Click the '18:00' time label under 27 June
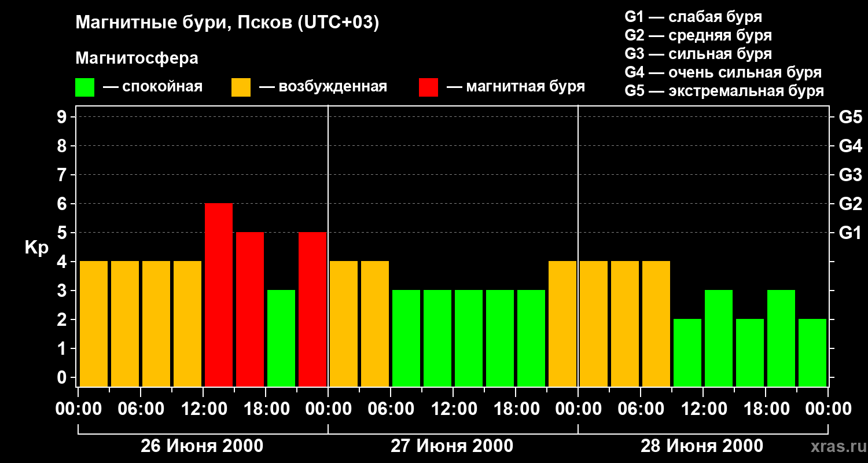Viewport: 868px width, 463px height. [516, 409]
